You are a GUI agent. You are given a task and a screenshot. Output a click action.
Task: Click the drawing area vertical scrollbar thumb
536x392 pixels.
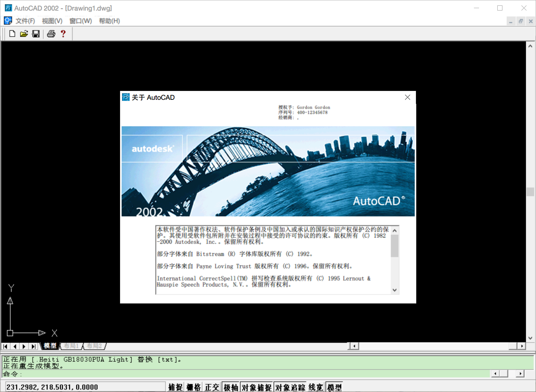pyautogui.click(x=530, y=192)
